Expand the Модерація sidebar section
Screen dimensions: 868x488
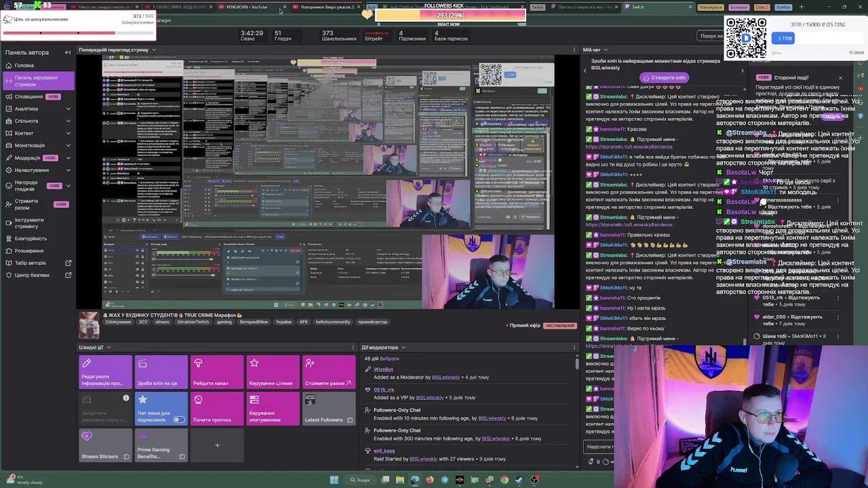(68, 157)
